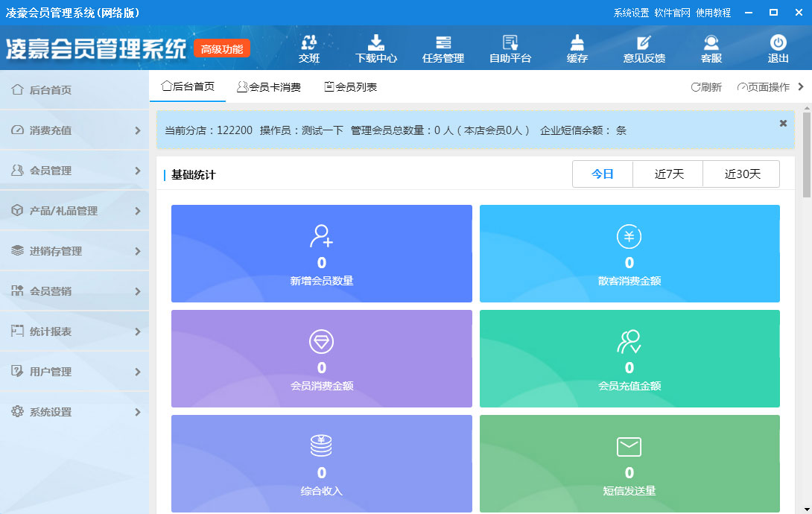Click the vertical scrollbar thumb
812x514 pixels.
pyautogui.click(x=806, y=154)
